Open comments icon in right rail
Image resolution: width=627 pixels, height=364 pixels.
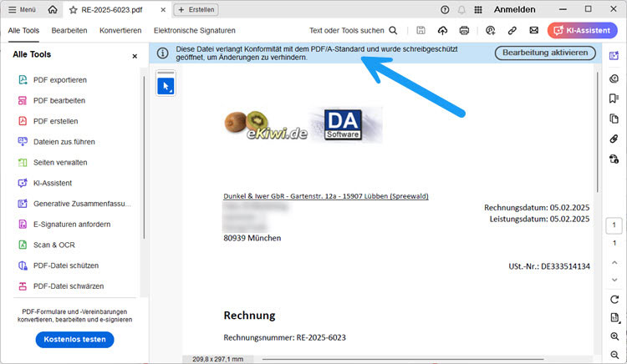(x=614, y=78)
